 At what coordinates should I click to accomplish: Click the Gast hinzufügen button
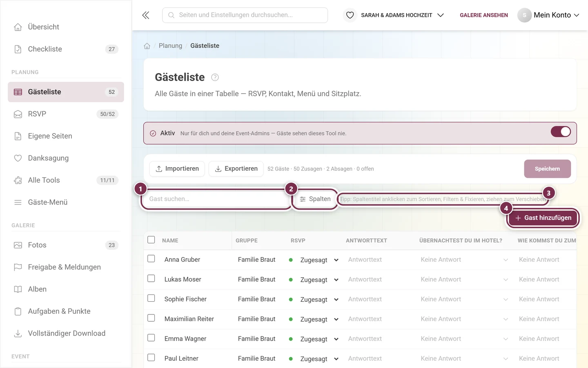pos(543,218)
